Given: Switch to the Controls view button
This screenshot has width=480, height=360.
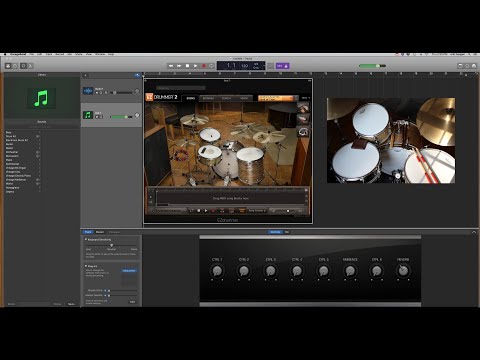Looking at the screenshot, I should tap(276, 232).
